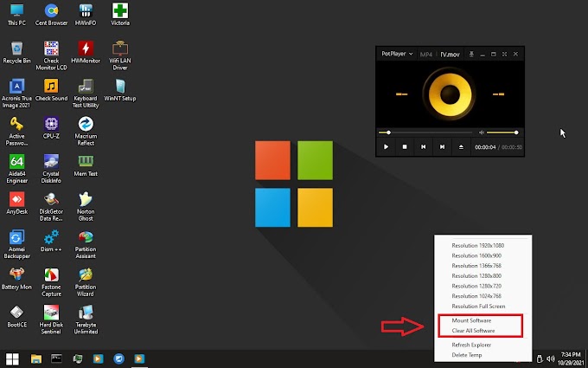This screenshot has width=588, height=368.
Task: Open the HWiNFO desktop shortcut
Action: coord(86,15)
